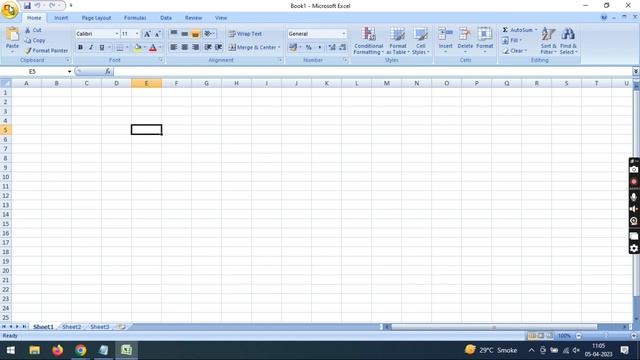Viewport: 640px width, 360px height.
Task: Enable Wrap Text
Action: coord(245,34)
